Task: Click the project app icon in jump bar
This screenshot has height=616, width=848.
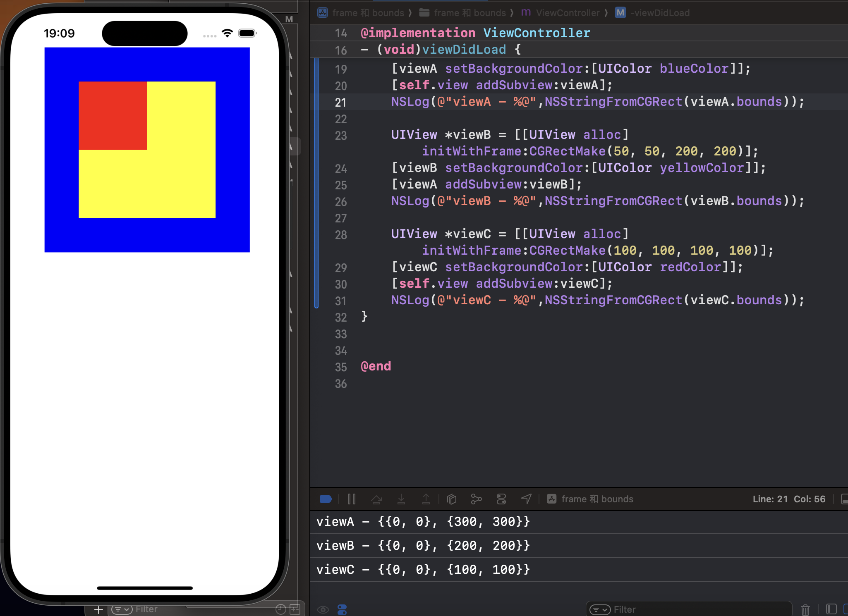Action: click(323, 12)
